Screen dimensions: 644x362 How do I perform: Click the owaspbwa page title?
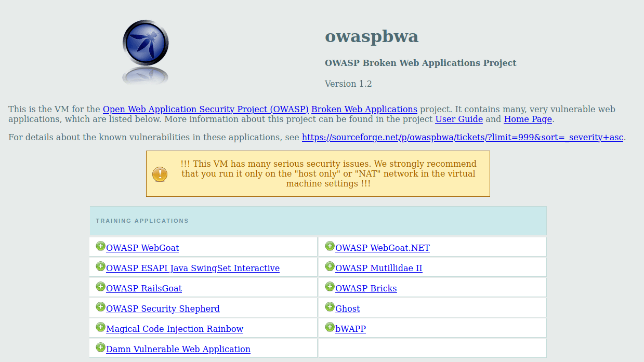click(x=372, y=36)
